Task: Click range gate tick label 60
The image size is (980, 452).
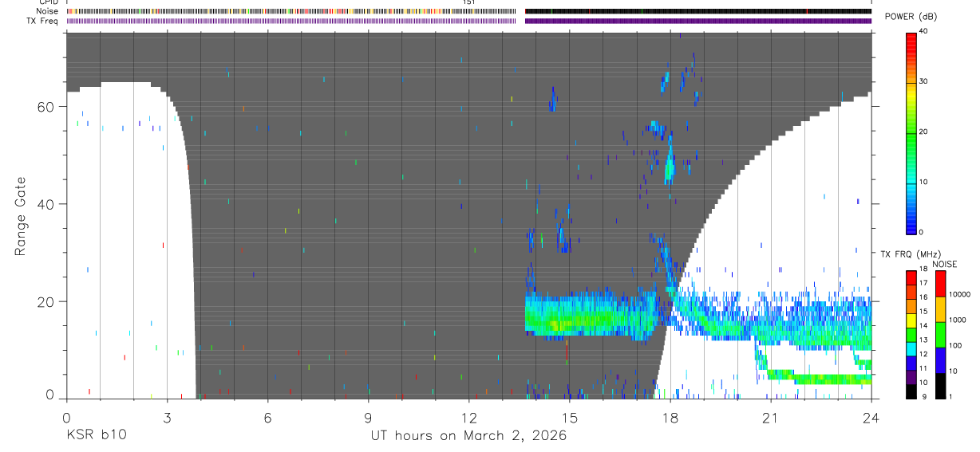Action: [46, 107]
